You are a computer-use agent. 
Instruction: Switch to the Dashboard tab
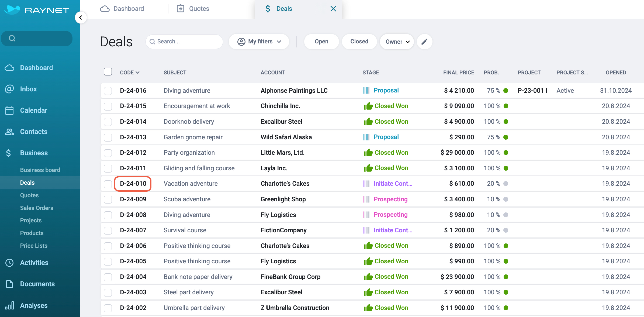(x=122, y=9)
